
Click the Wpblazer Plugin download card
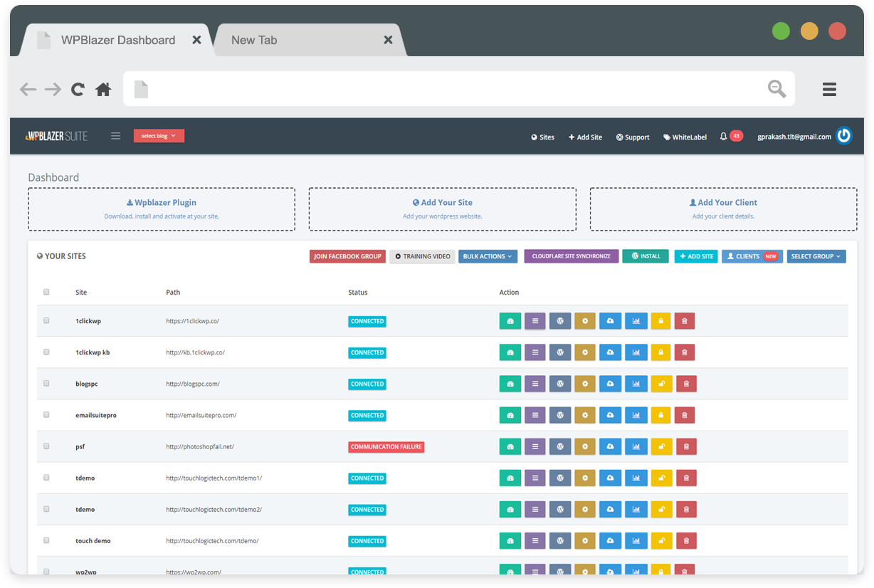[162, 209]
